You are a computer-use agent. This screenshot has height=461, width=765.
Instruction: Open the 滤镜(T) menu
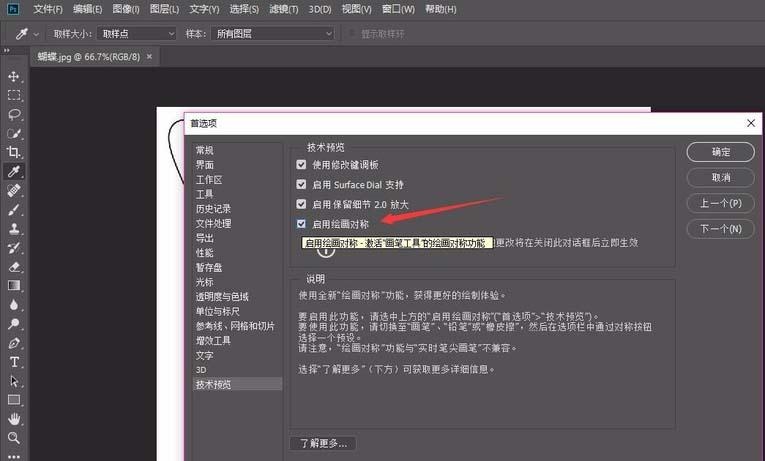(x=284, y=9)
